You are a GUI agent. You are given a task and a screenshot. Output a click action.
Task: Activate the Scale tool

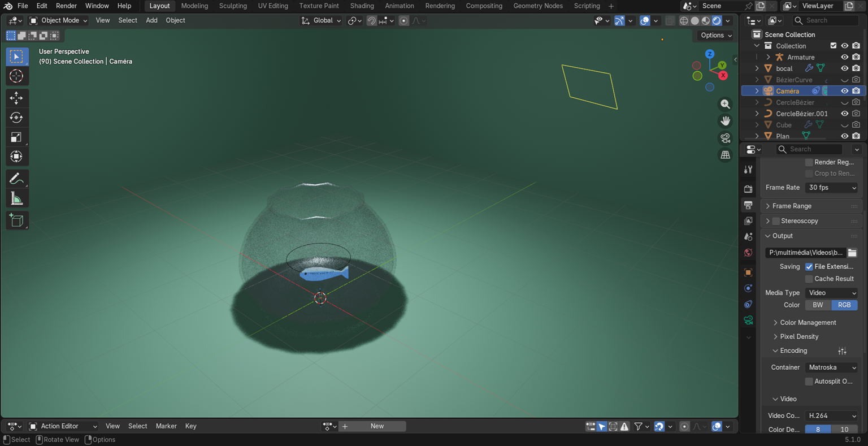[16, 137]
